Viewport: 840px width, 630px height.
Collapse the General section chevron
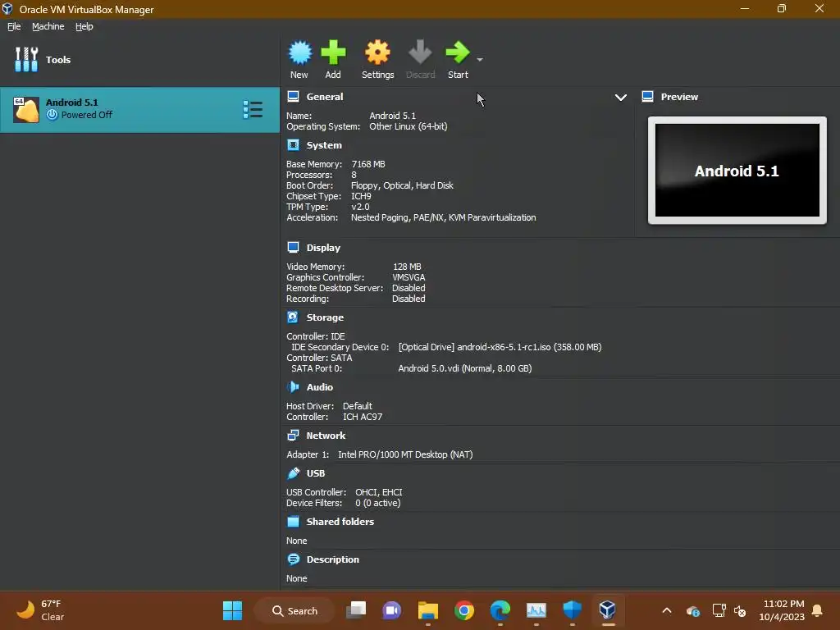tap(620, 98)
